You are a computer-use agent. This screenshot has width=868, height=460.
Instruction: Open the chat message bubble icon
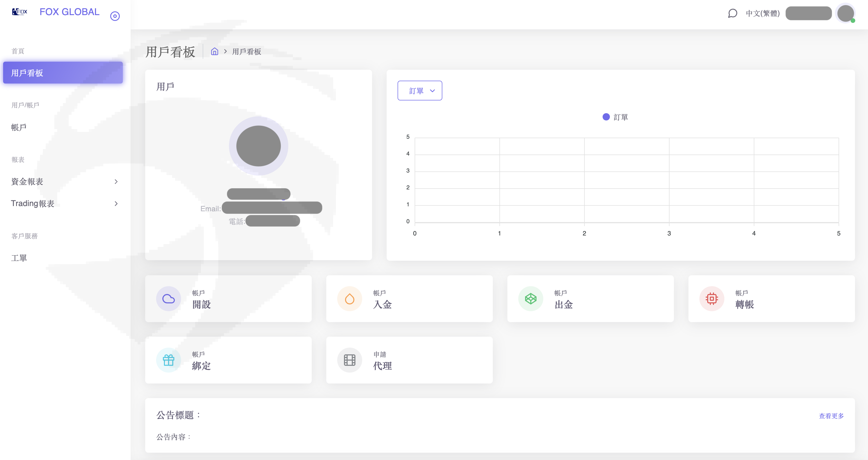(x=732, y=14)
